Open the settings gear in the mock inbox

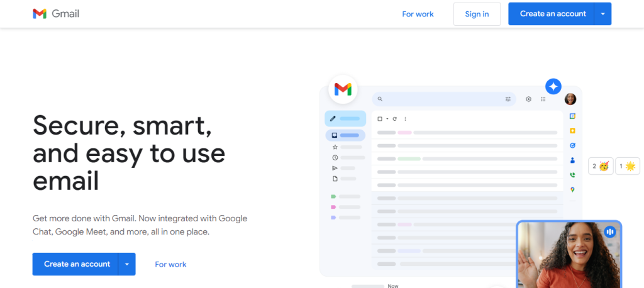528,99
